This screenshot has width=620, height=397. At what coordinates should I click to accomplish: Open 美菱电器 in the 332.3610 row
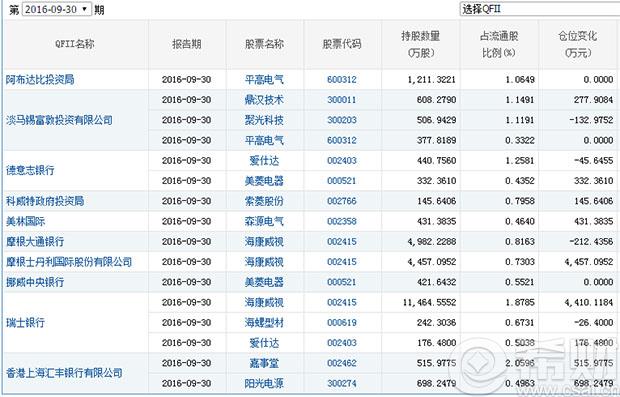click(264, 181)
